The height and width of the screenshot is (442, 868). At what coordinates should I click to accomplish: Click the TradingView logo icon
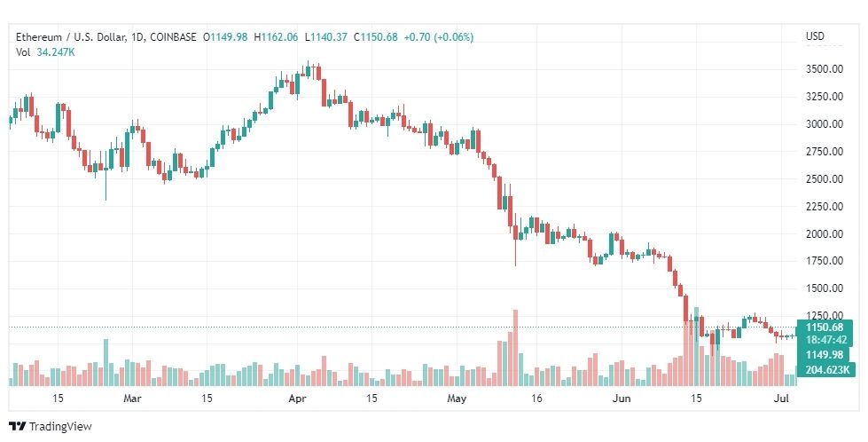tap(17, 427)
